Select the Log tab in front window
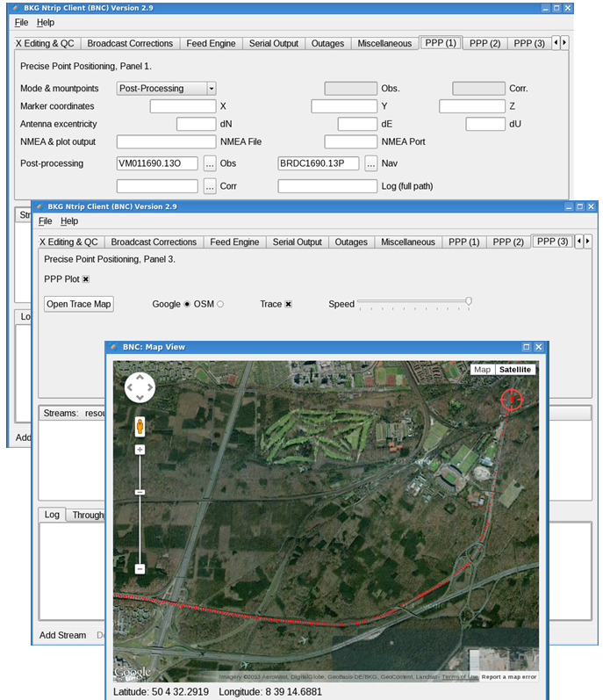The height and width of the screenshot is (700, 603). (52, 515)
